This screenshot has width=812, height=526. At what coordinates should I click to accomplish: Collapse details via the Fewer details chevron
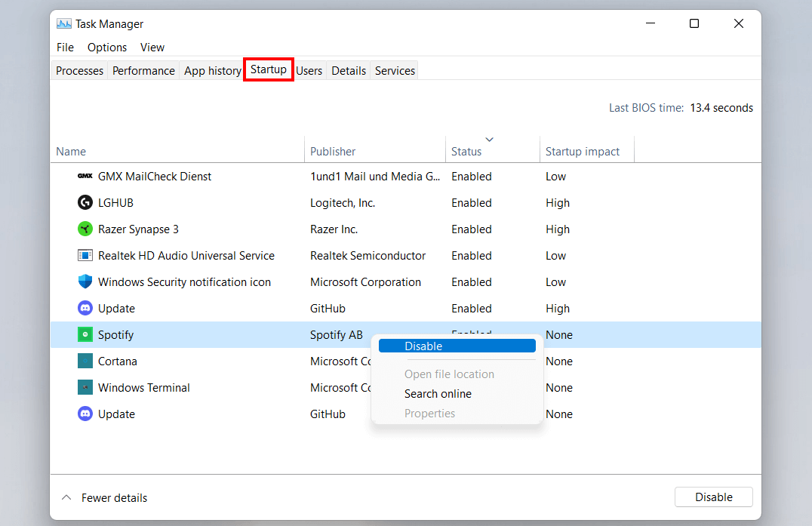pos(66,497)
